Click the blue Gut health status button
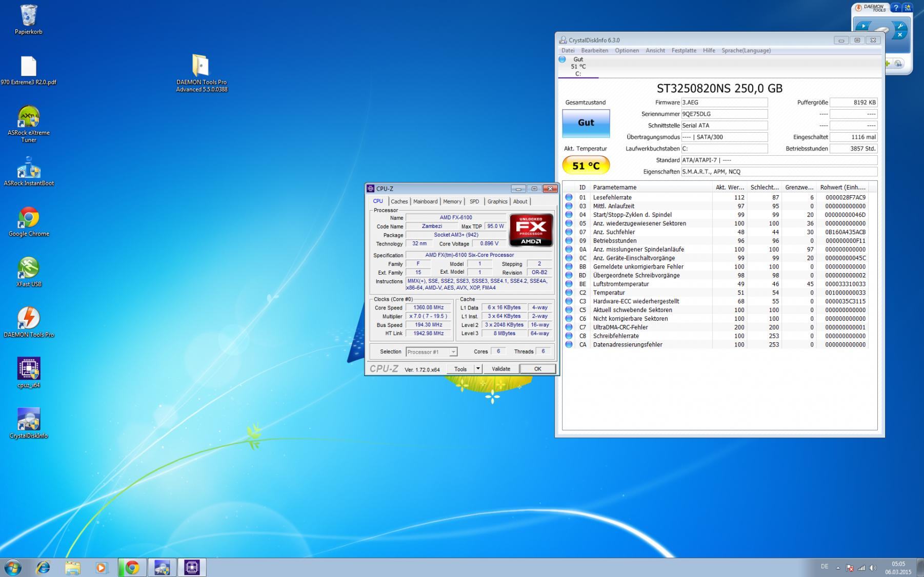This screenshot has width=924, height=577. pyautogui.click(x=586, y=123)
